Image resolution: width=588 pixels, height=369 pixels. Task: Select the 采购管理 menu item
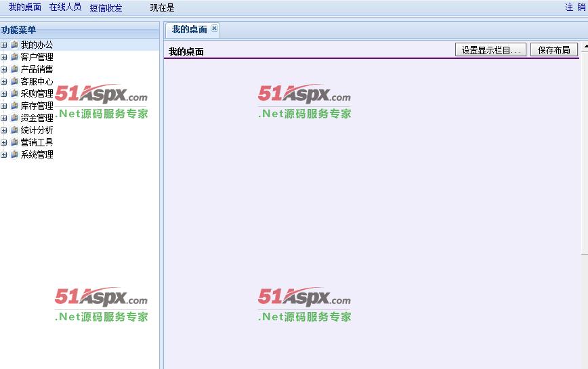point(37,93)
